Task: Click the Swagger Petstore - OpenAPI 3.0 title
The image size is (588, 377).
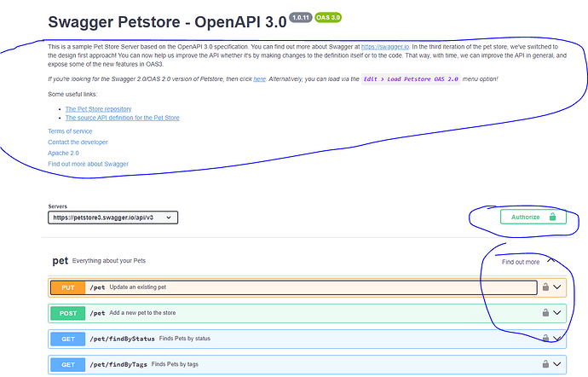Action: coord(167,22)
